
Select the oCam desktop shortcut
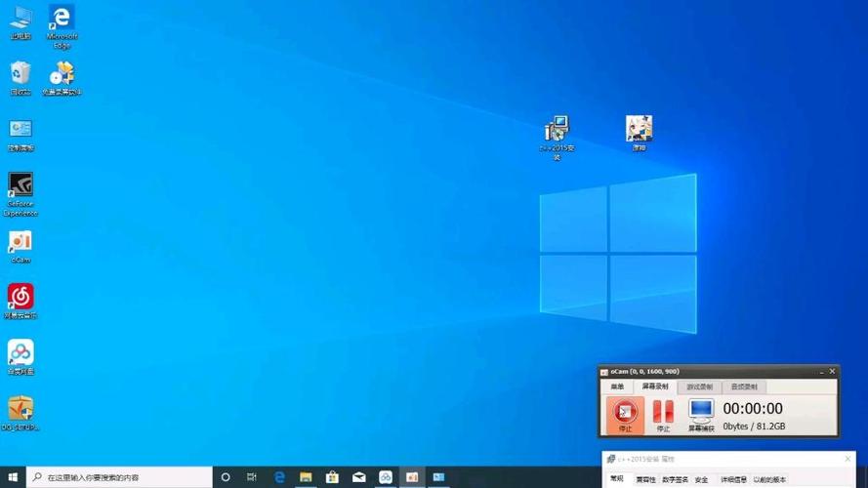(21, 247)
